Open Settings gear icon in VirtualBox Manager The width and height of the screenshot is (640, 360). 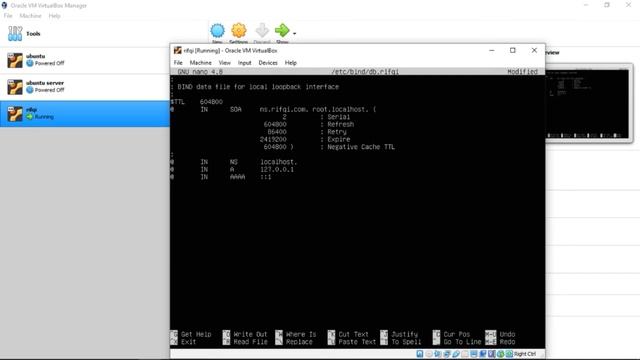(239, 31)
